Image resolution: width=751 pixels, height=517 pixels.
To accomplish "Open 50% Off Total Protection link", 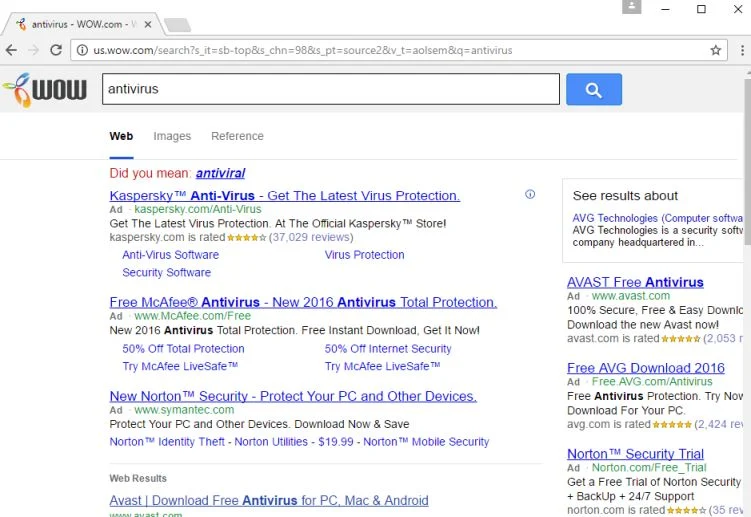I will (183, 349).
